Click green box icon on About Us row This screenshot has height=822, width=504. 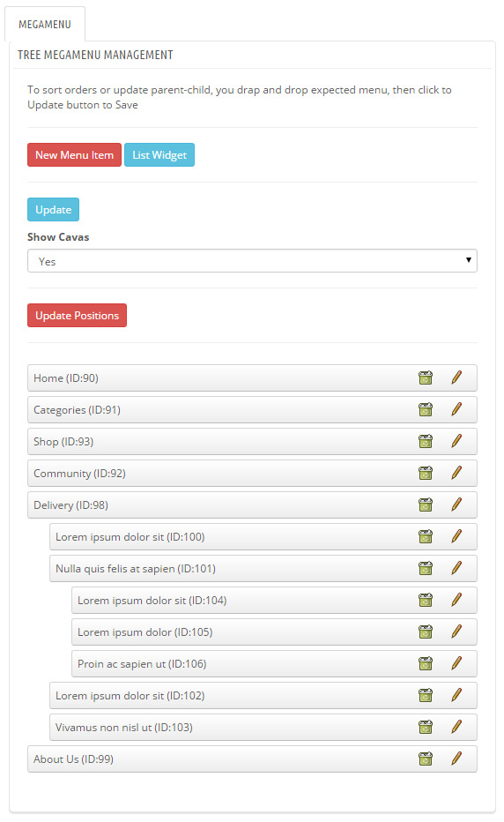(426, 758)
